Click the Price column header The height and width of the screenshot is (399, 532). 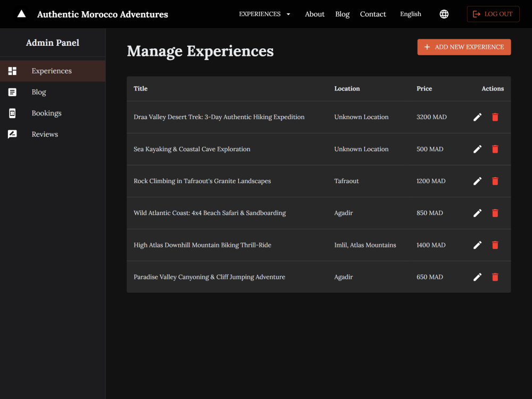click(x=424, y=88)
